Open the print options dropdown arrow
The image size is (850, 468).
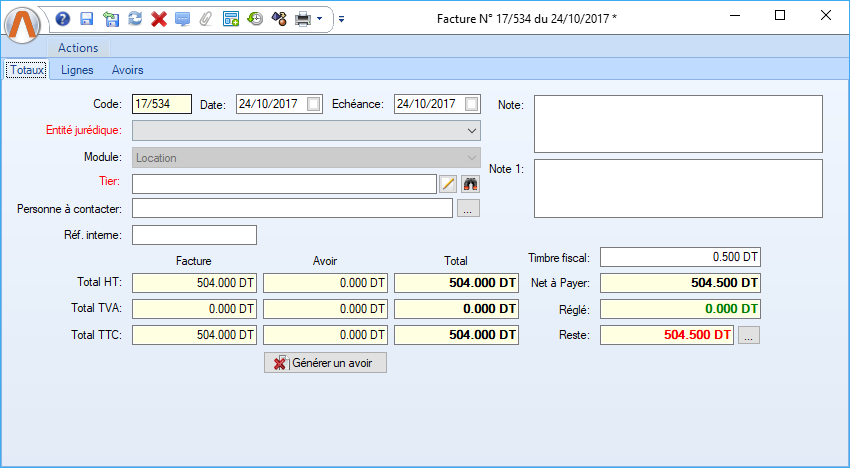319,18
